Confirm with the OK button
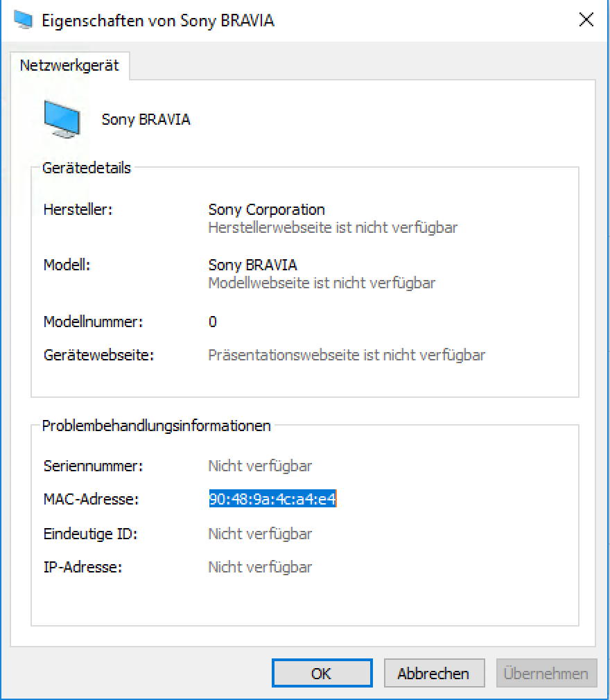 coord(322,673)
